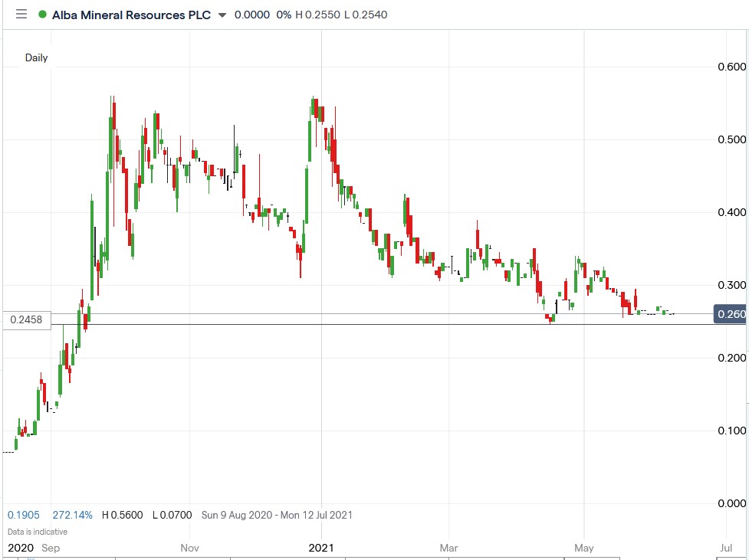Select the percentage change value 272.14%
The image size is (749, 560).
click(74, 515)
